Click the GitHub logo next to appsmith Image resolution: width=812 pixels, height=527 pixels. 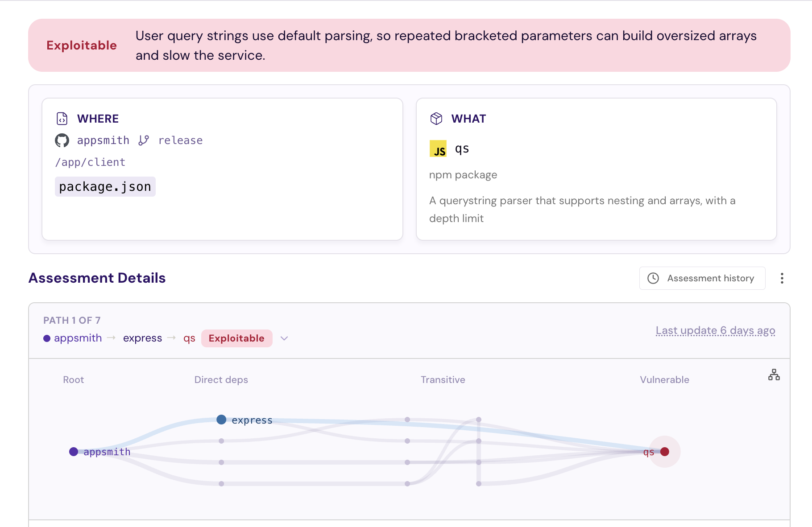tap(62, 140)
